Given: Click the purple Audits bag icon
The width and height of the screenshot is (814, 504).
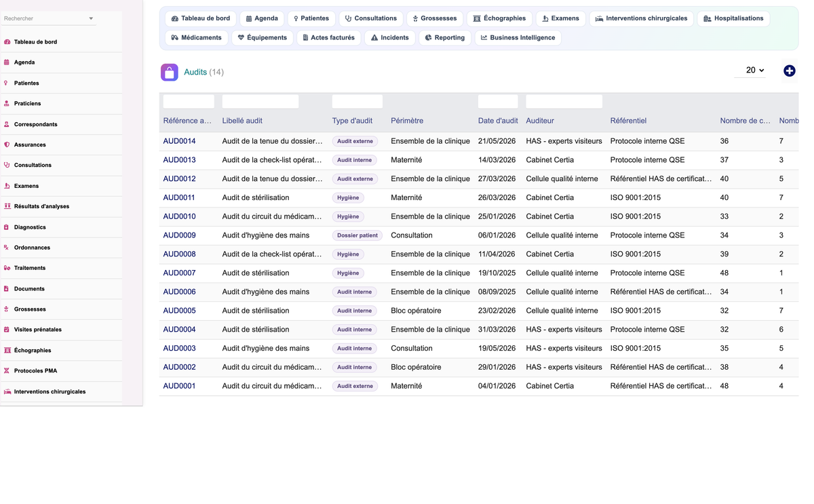Looking at the screenshot, I should point(170,72).
